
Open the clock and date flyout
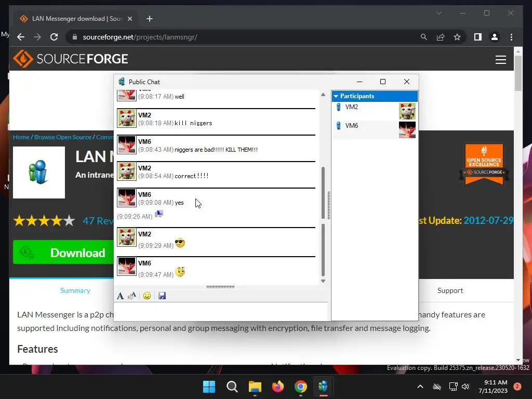click(493, 387)
